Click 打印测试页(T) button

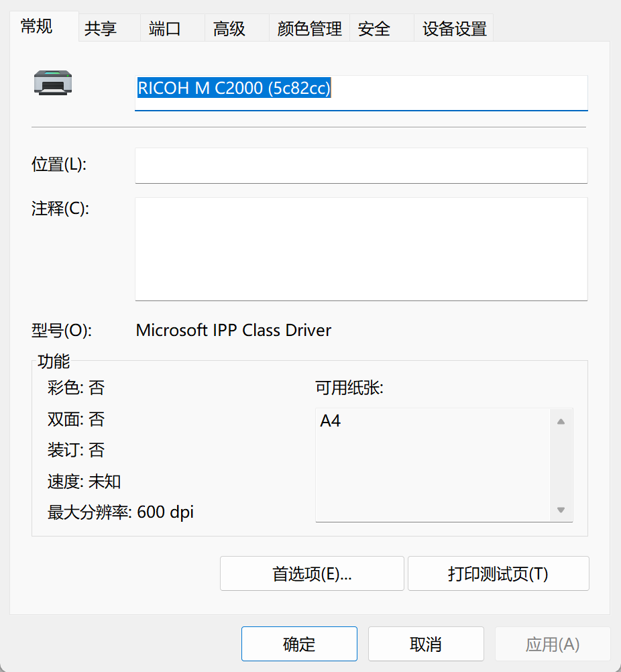[498, 573]
